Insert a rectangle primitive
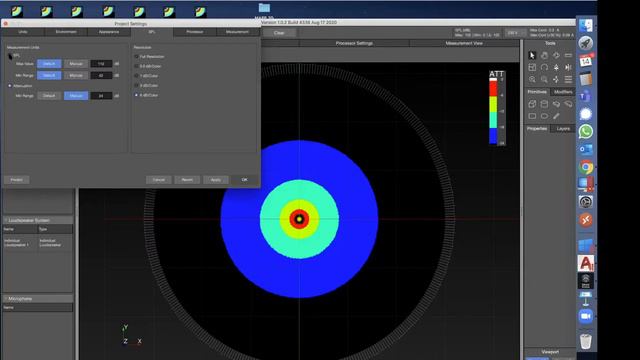Image resolution: width=640 pixels, height=360 pixels. (x=532, y=116)
